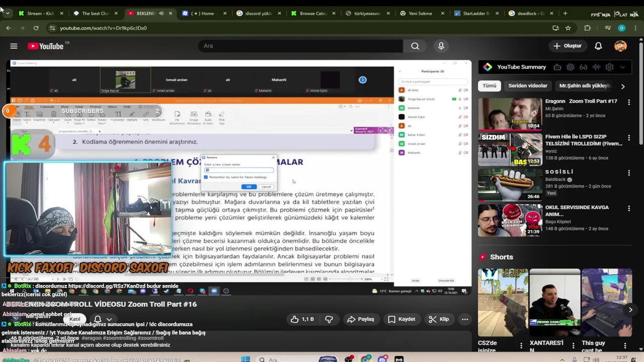Screen dimensions: 644x362
Task: Switch to The best Chat tab
Action: click(95, 14)
